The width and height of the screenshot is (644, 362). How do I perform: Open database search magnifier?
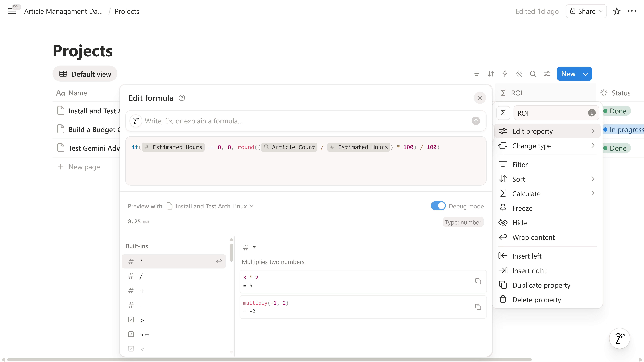coord(533,74)
